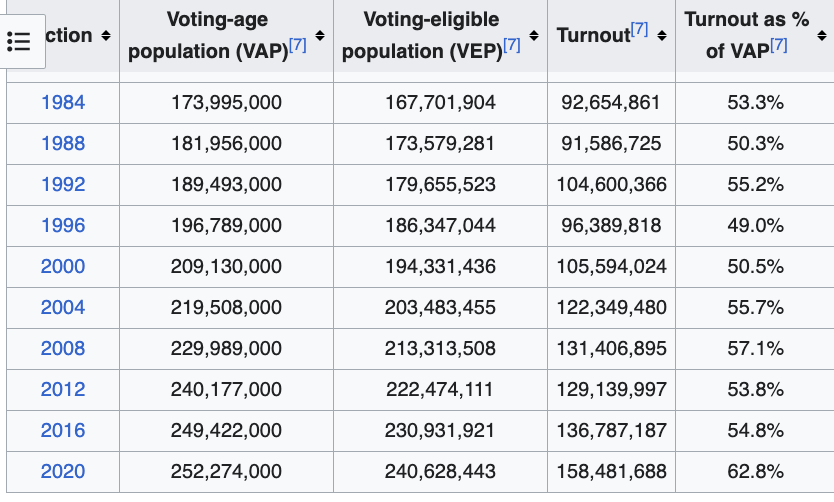
Task: Open the 2008 election link
Action: click(63, 348)
